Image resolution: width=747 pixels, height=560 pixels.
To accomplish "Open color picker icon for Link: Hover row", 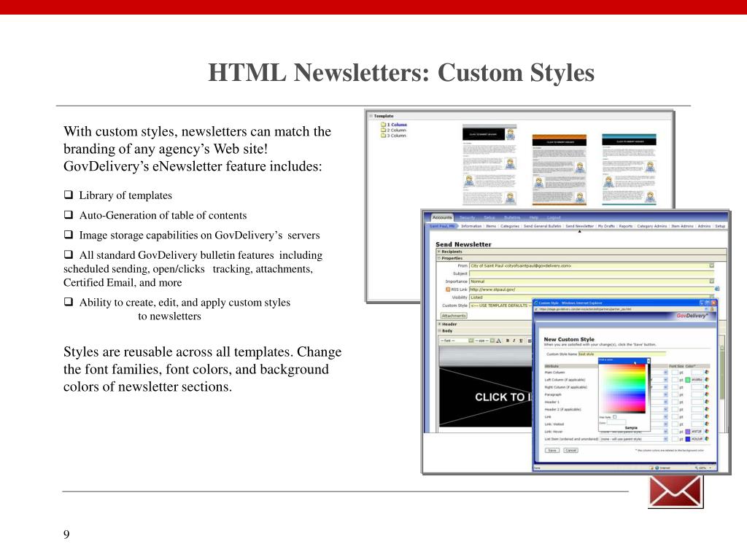I will 706,432.
